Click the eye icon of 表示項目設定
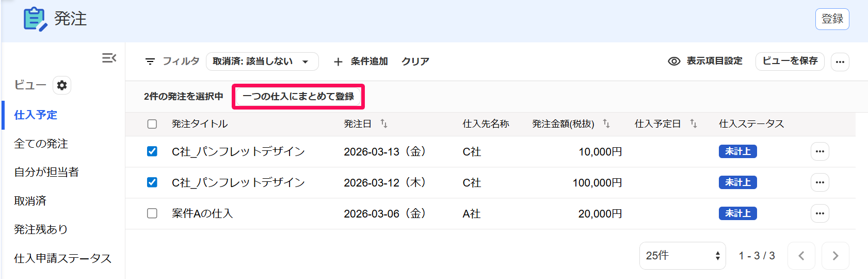The image size is (868, 279). (x=674, y=61)
